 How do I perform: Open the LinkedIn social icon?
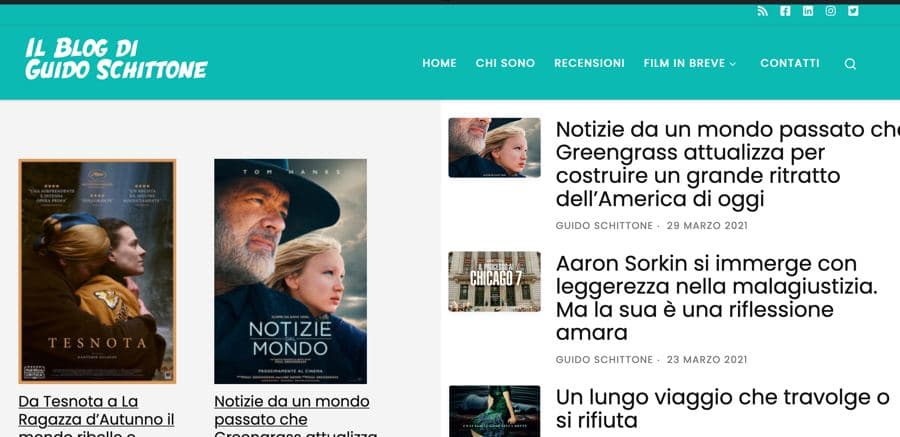coord(808,11)
